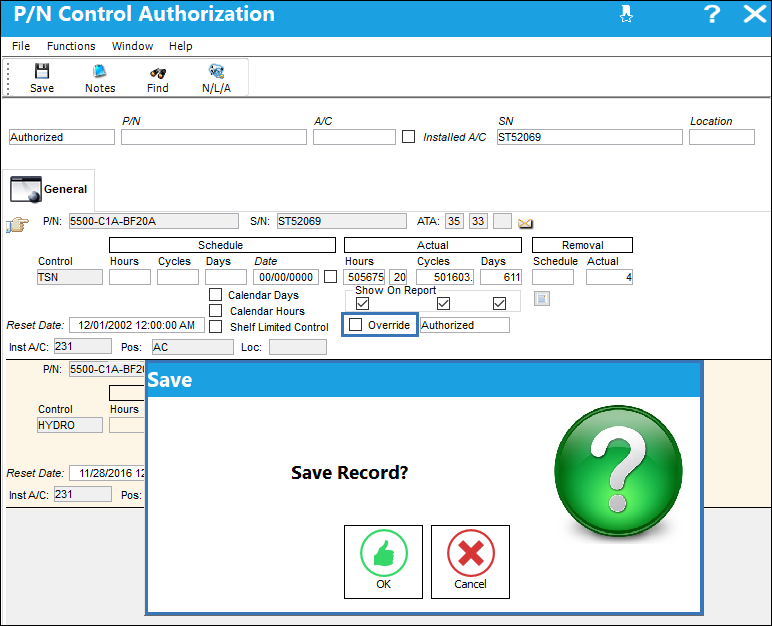Image resolution: width=772 pixels, height=626 pixels.
Task: Click the TSN Control field
Action: tap(70, 277)
